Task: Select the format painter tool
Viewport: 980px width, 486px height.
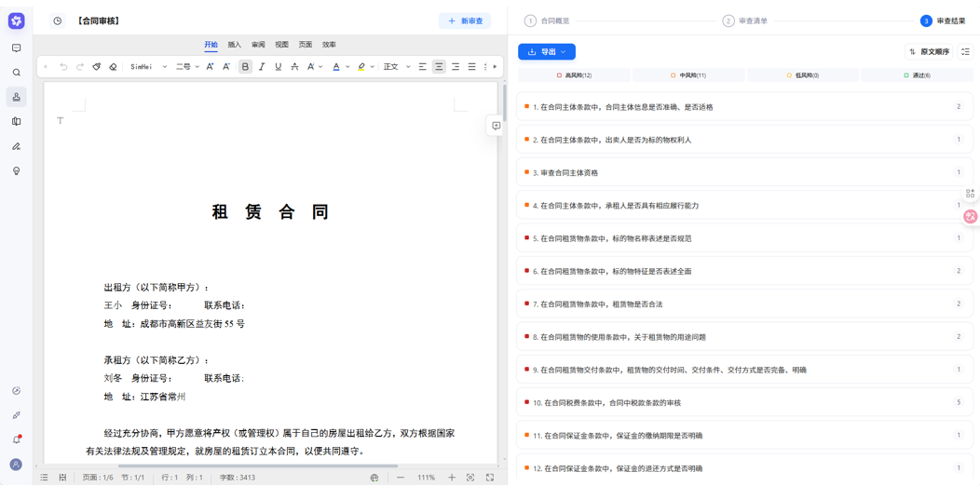Action: pos(97,67)
